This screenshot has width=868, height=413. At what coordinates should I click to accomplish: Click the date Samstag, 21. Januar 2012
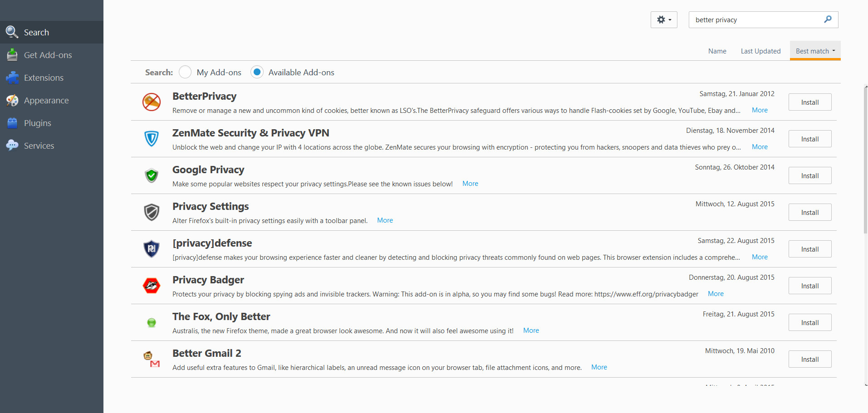click(737, 94)
